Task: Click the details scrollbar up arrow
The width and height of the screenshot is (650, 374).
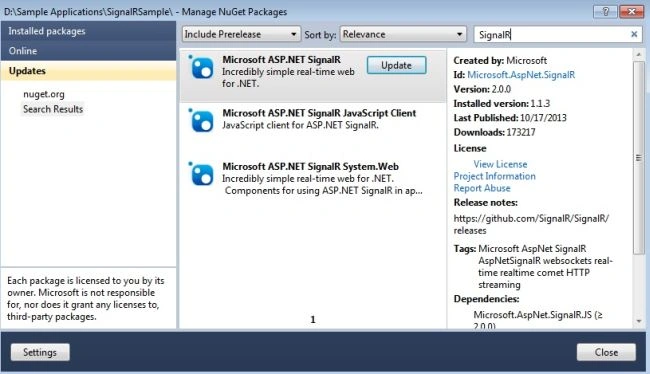Action: point(638,54)
